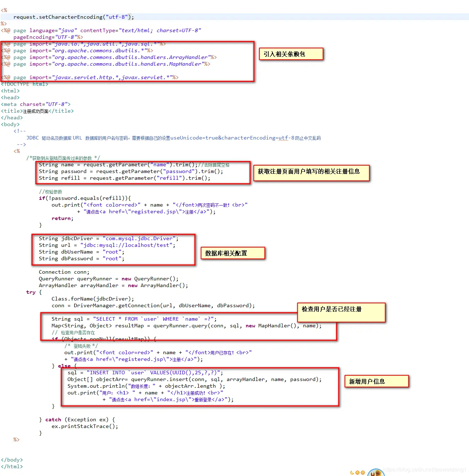Select the import handlers.ArrayHandler directive
This screenshot has width=469, height=476.
109,57
